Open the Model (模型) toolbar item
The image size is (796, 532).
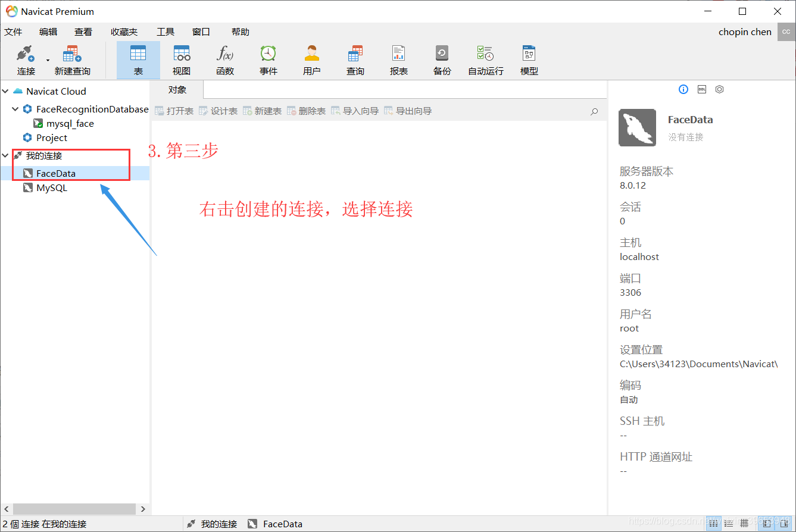[529, 60]
